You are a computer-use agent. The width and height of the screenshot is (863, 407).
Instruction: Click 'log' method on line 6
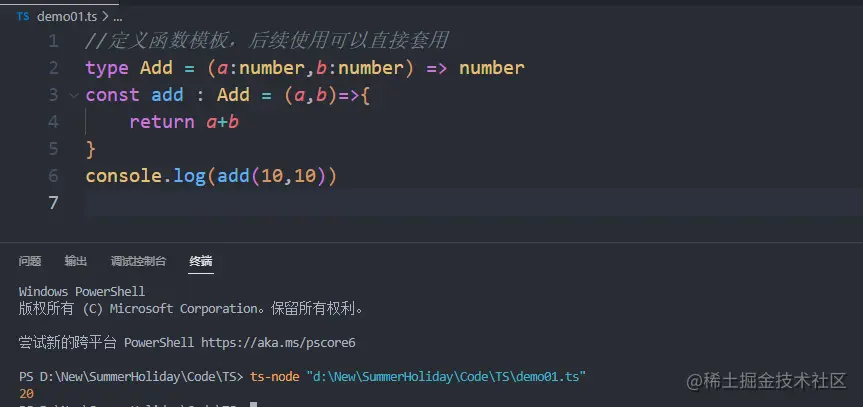(189, 176)
